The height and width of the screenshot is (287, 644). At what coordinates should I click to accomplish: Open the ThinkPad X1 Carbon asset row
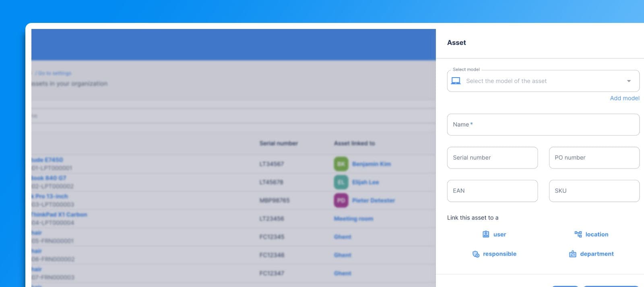[60, 215]
